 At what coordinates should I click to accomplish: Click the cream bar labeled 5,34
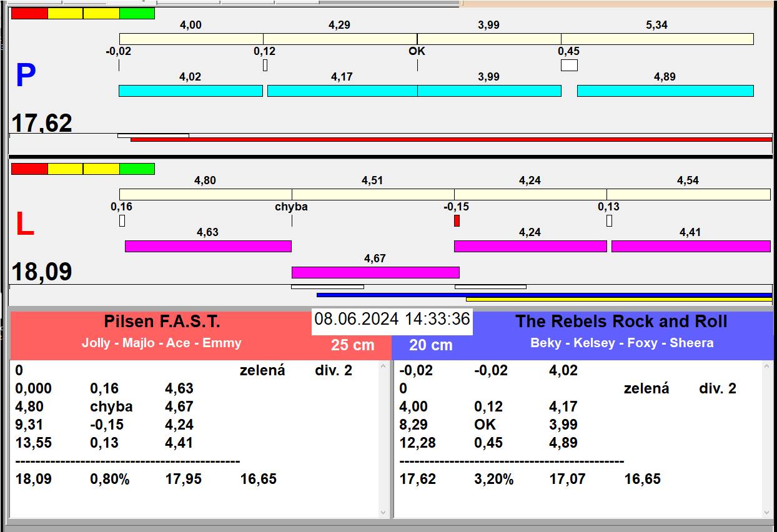pyautogui.click(x=657, y=39)
